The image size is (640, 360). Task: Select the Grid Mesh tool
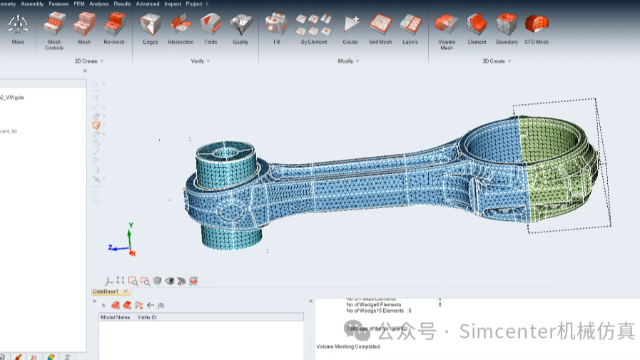(380, 29)
